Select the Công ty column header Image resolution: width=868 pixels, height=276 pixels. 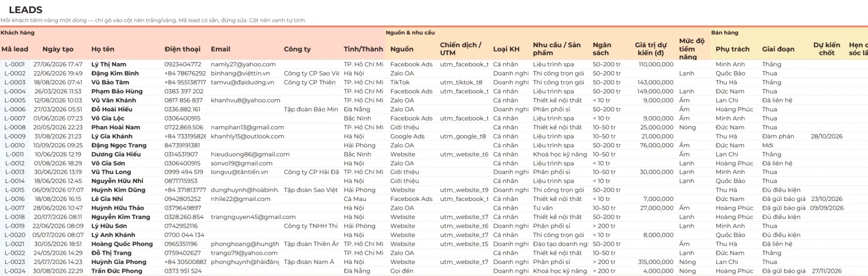(x=297, y=49)
